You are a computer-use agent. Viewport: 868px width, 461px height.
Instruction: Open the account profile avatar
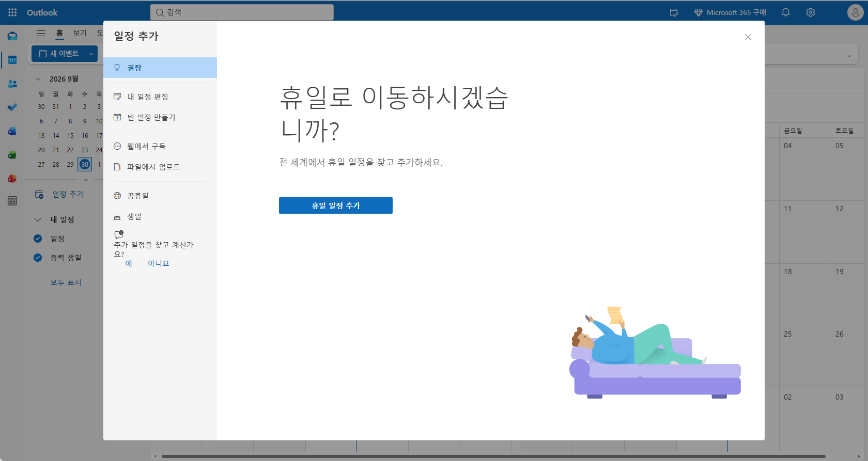pyautogui.click(x=855, y=12)
